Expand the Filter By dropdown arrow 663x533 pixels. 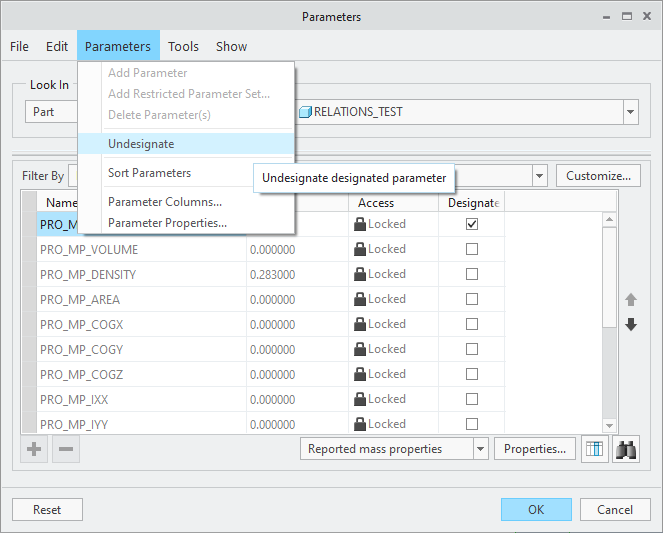(540, 176)
